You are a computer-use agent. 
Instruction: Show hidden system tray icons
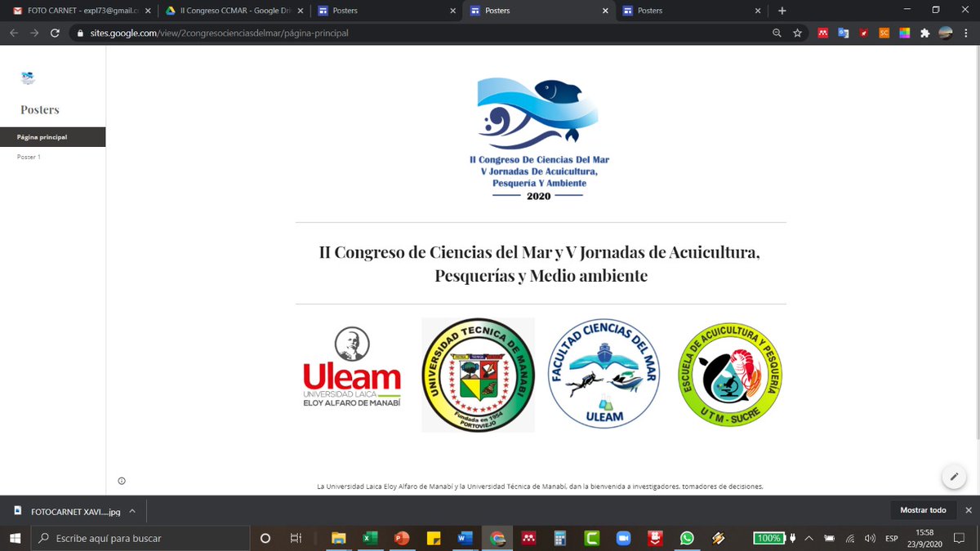[x=809, y=538]
